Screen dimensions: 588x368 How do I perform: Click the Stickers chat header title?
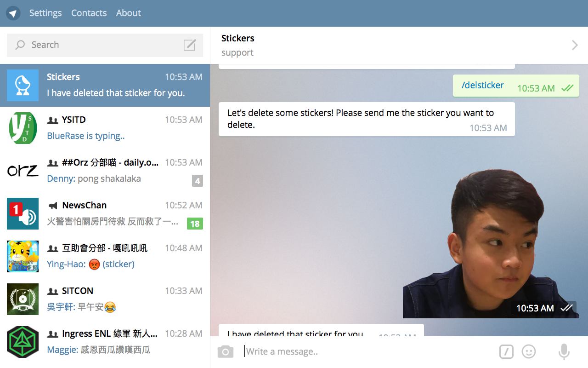coord(238,38)
